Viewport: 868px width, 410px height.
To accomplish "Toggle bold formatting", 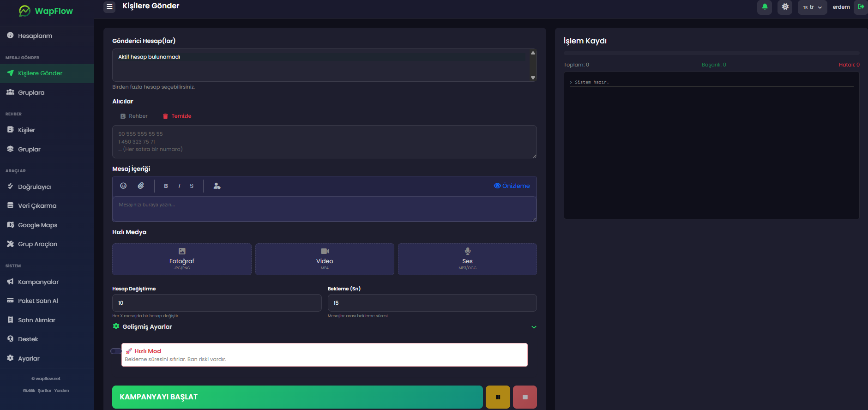I will (x=166, y=186).
